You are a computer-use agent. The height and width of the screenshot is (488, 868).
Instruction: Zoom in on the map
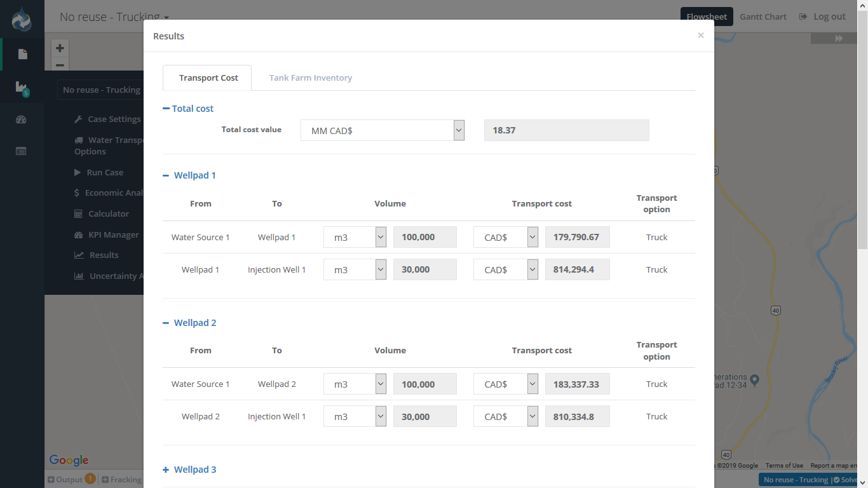click(x=60, y=48)
